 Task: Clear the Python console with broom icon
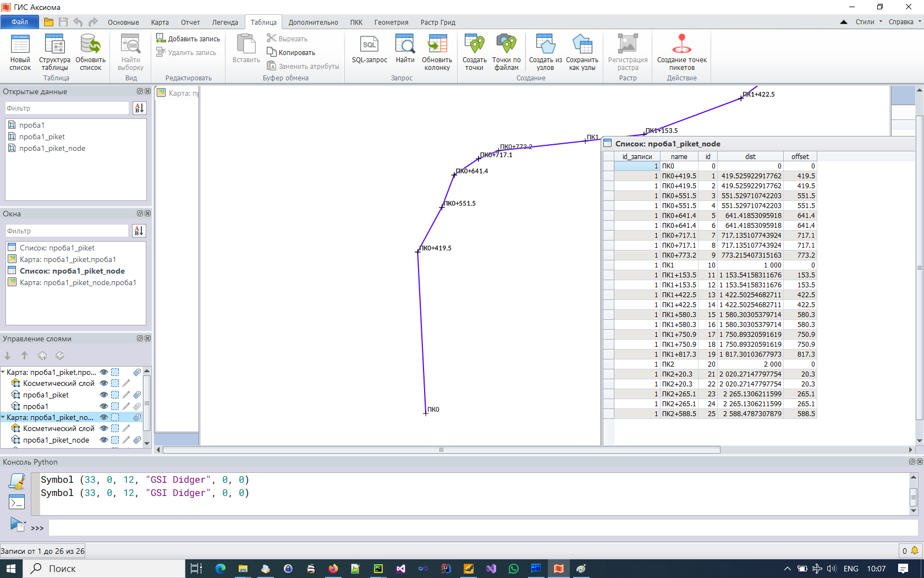(17, 482)
